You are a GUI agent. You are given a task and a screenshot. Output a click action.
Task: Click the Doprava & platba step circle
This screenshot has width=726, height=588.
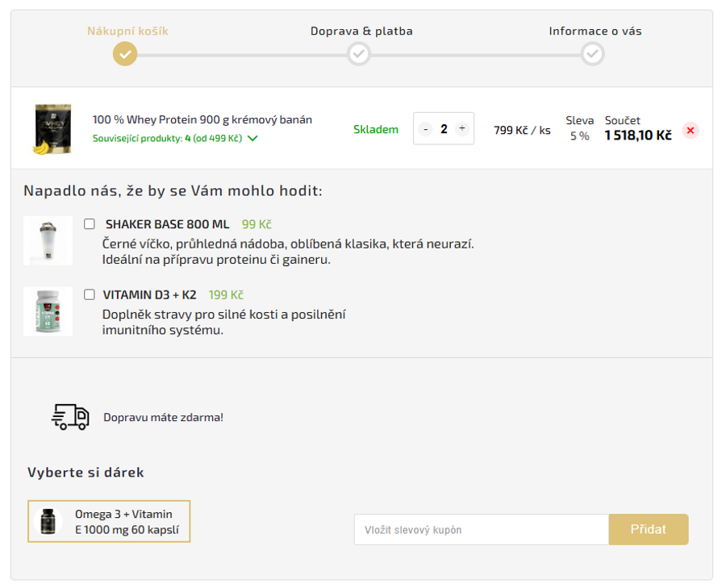tap(359, 54)
